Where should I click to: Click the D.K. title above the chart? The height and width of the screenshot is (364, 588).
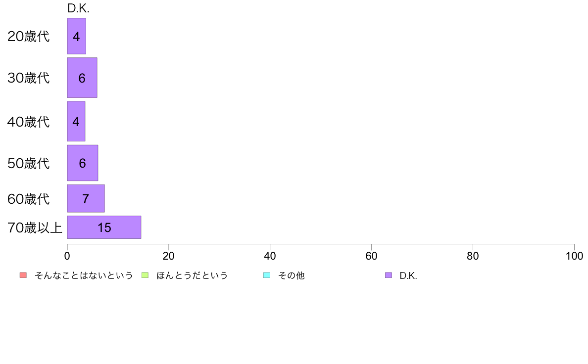point(78,8)
